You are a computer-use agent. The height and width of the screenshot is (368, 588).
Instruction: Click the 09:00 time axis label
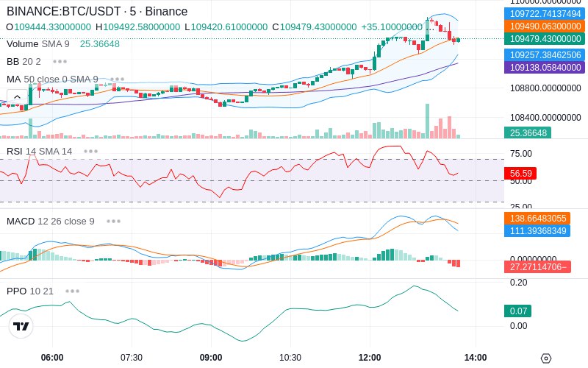click(211, 358)
